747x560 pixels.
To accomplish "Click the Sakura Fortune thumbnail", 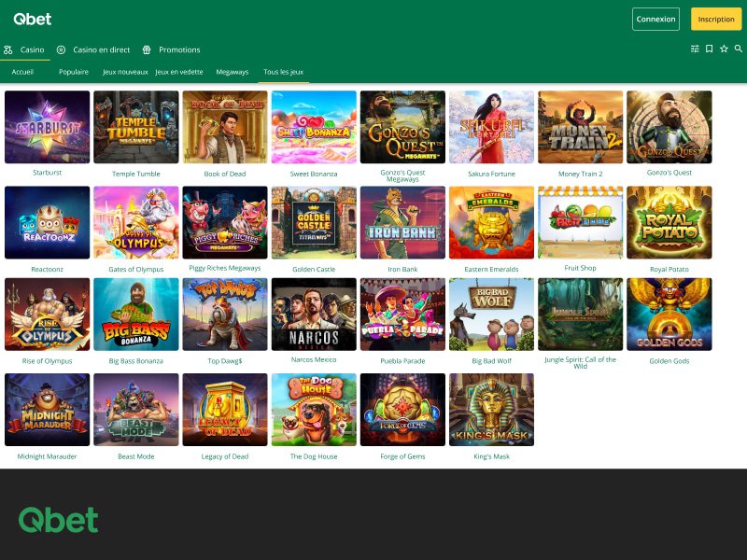I will [x=492, y=127].
